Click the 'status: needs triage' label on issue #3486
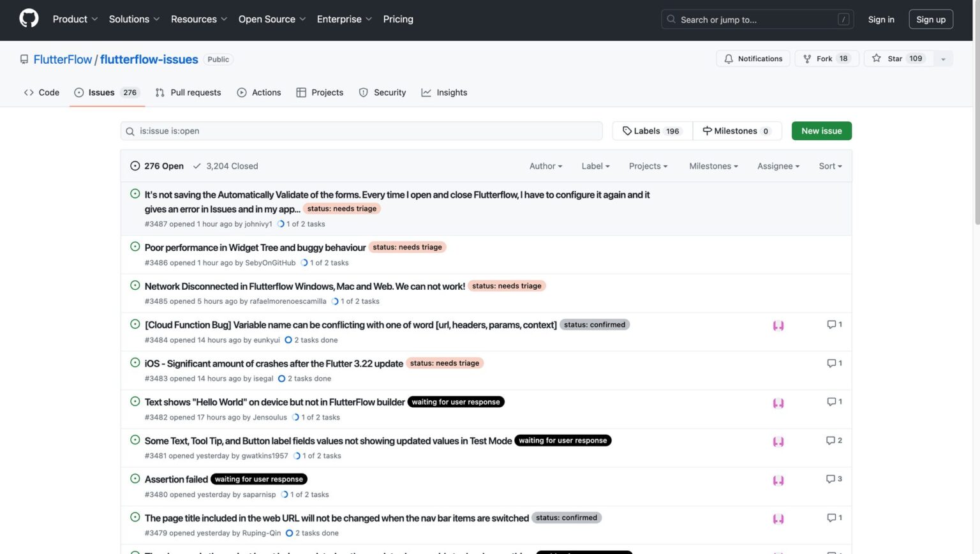980x554 pixels. coord(407,247)
